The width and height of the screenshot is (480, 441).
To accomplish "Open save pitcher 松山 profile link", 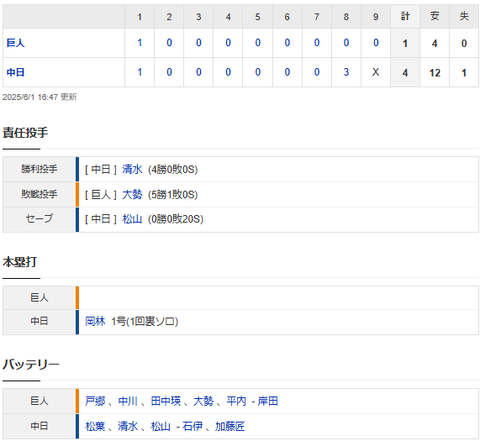I will [132, 219].
